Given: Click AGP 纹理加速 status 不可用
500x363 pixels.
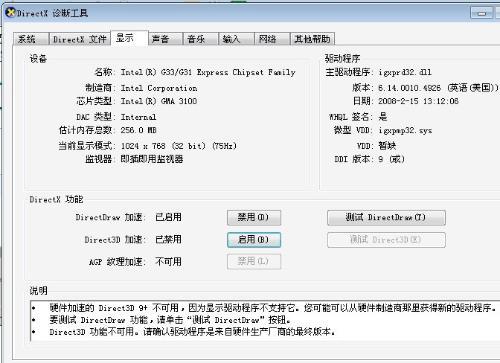Looking at the screenshot, I should (168, 262).
